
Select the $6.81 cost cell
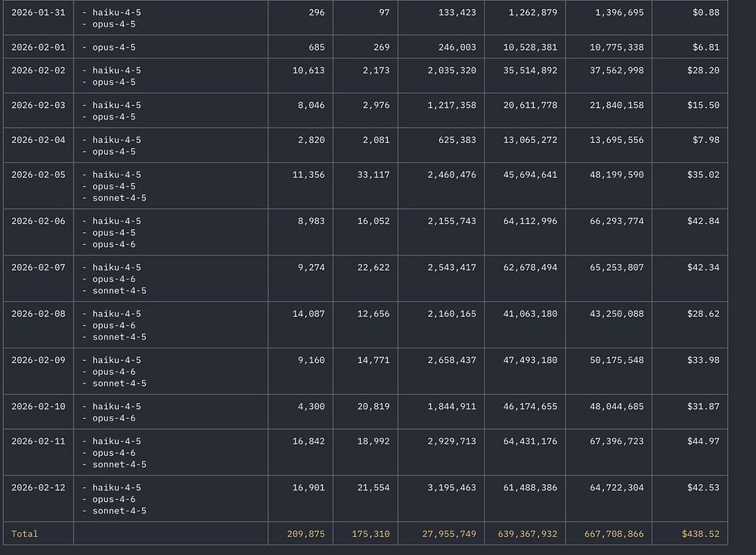click(706, 47)
